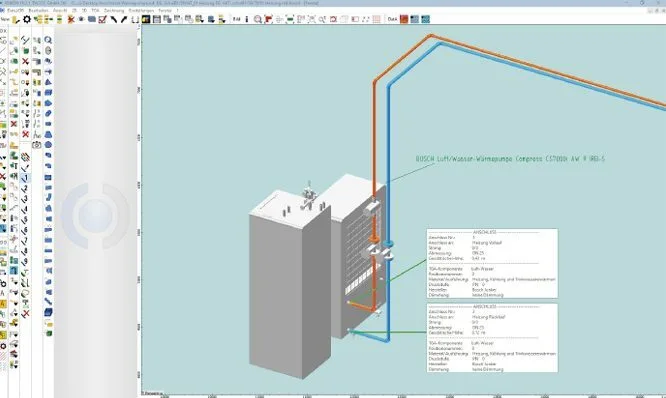Viewport: 666px width, 398px height.
Task: Open the 2D menu
Action: (74, 10)
